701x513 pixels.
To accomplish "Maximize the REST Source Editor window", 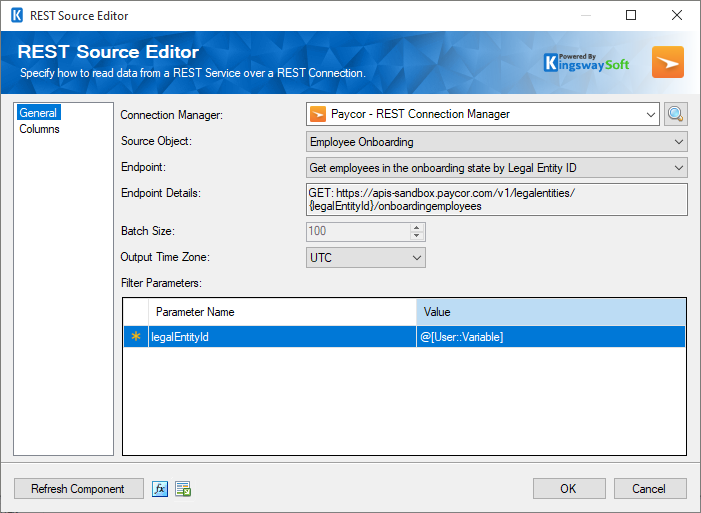I will 631,15.
